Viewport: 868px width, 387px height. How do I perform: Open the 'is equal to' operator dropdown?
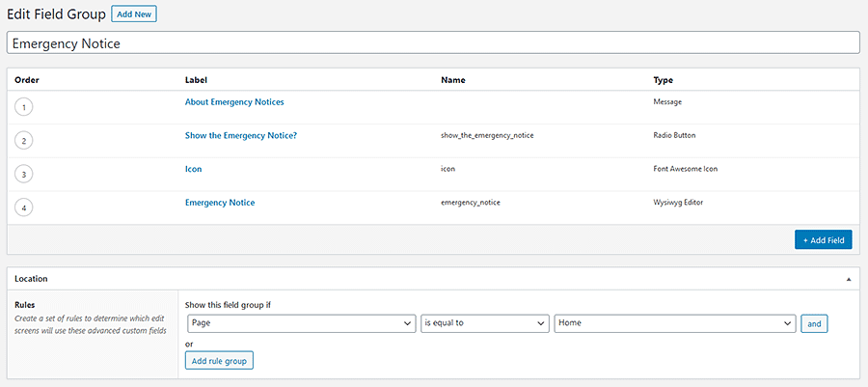click(484, 323)
